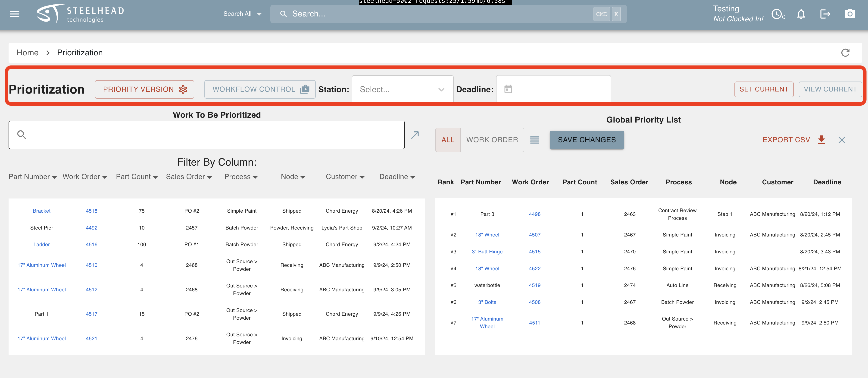Open the VIEW CURRENT menu
This screenshot has height=378, width=868.
point(830,89)
